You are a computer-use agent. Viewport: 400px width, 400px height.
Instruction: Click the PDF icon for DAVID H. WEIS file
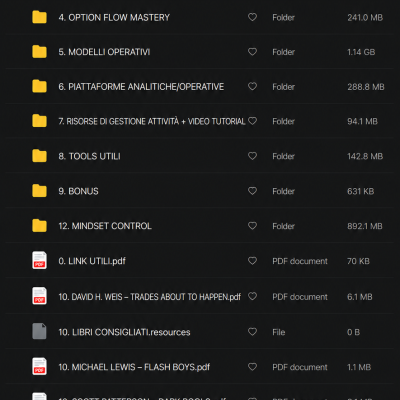(x=39, y=296)
